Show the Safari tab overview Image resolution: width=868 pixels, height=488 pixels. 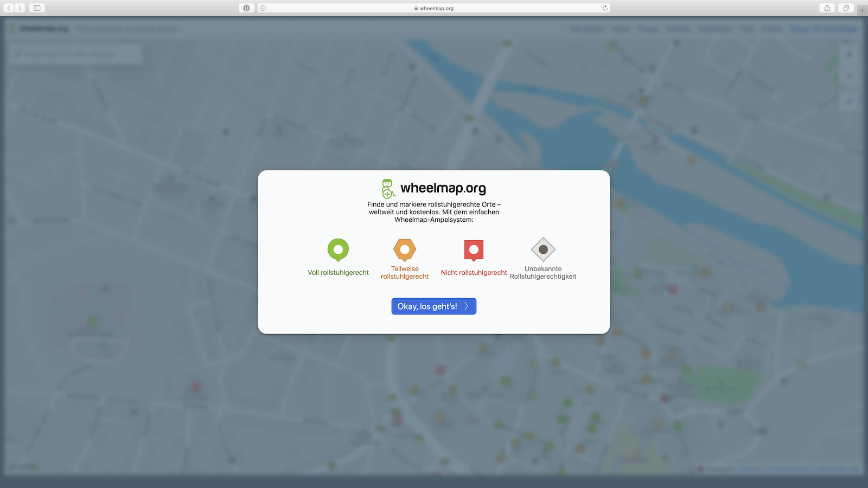tap(846, 8)
